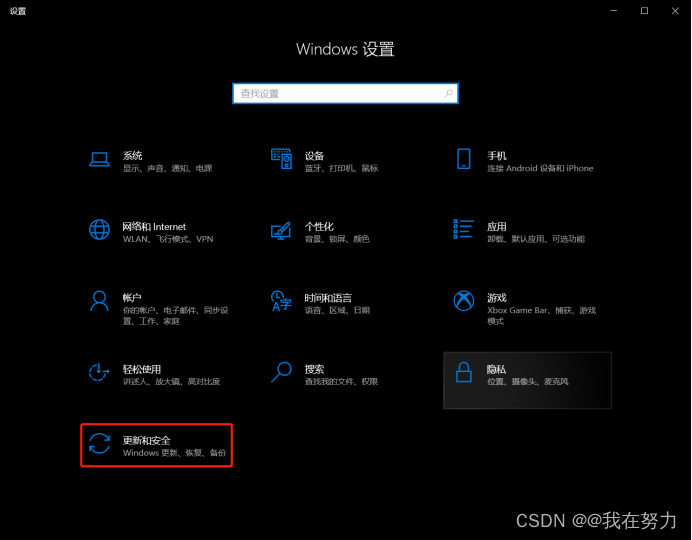692x540 pixels.
Task: Click 时间和语言 category title
Action: pyautogui.click(x=328, y=298)
